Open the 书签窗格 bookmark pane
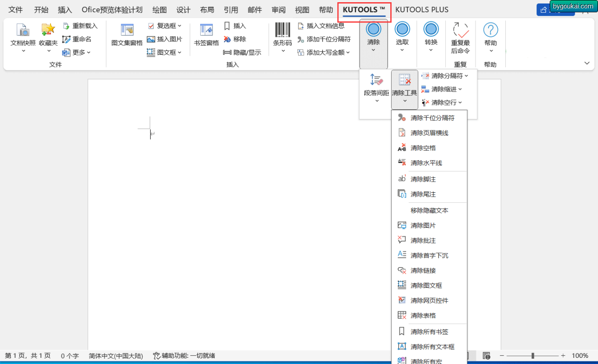Image resolution: width=598 pixels, height=364 pixels. click(x=206, y=35)
